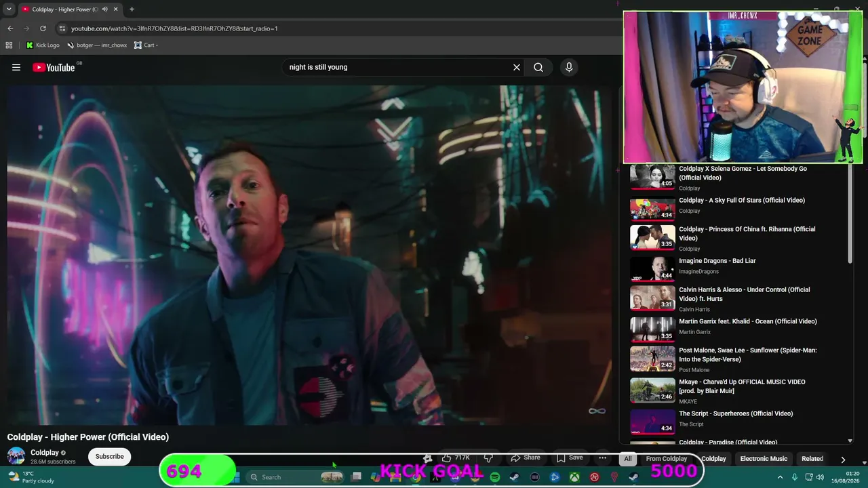The height and width of the screenshot is (488, 868).
Task: Start voice search with the microphone
Action: (x=569, y=67)
